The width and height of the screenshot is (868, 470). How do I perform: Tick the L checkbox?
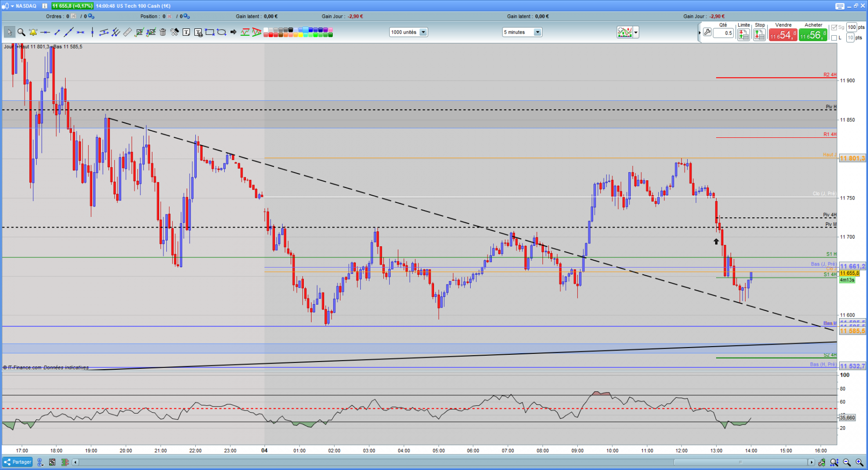pyautogui.click(x=834, y=38)
